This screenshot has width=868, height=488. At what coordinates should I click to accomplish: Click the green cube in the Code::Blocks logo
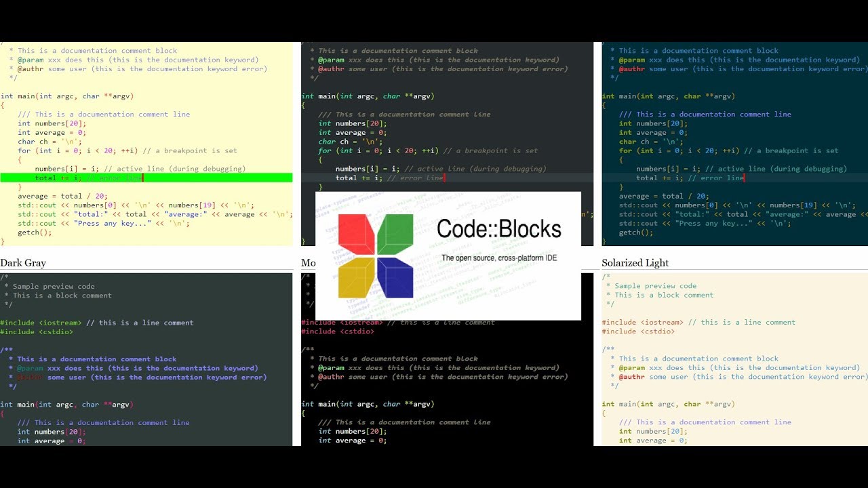click(395, 232)
